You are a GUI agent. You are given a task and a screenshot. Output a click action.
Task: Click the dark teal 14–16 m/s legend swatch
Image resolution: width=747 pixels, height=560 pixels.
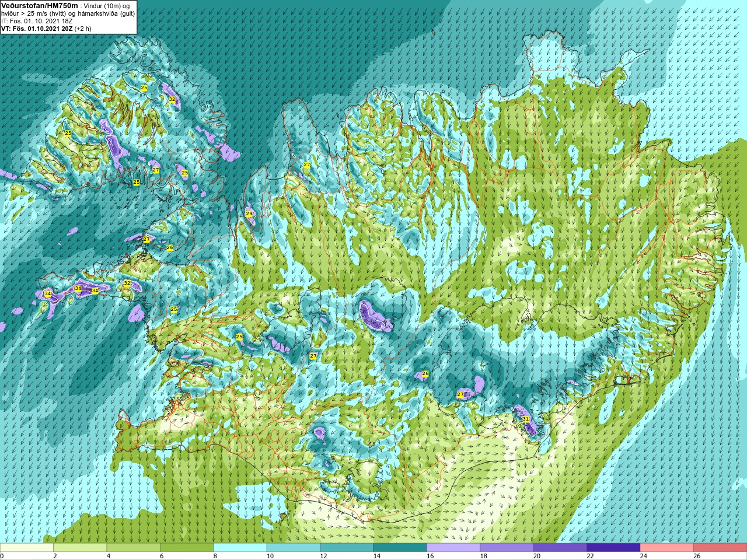coord(400,548)
